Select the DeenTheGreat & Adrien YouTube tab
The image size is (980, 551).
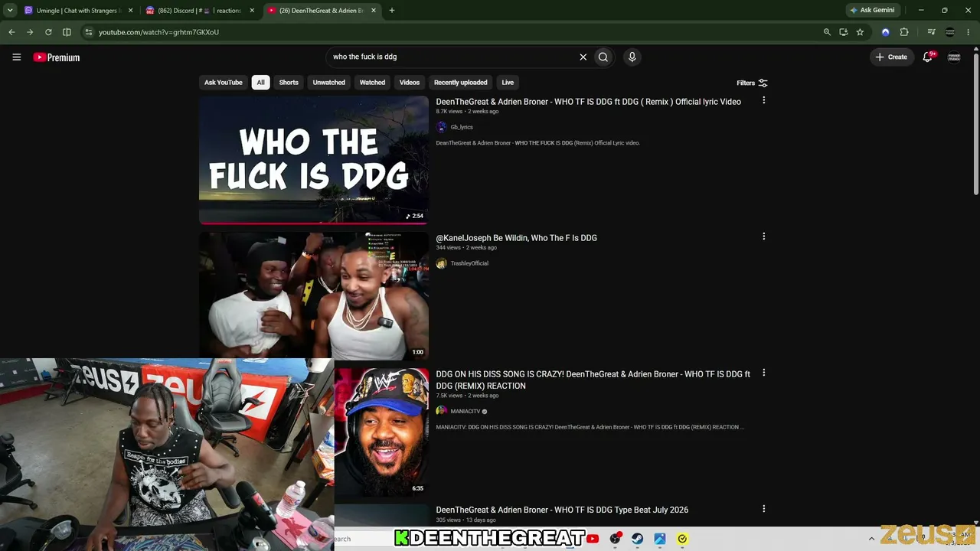322,11
